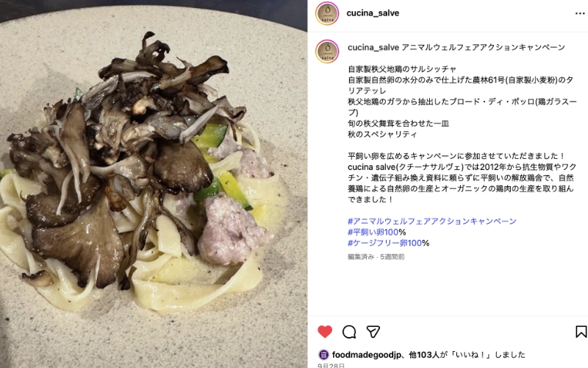
Task: Open three-dot more options menu
Action: click(580, 13)
